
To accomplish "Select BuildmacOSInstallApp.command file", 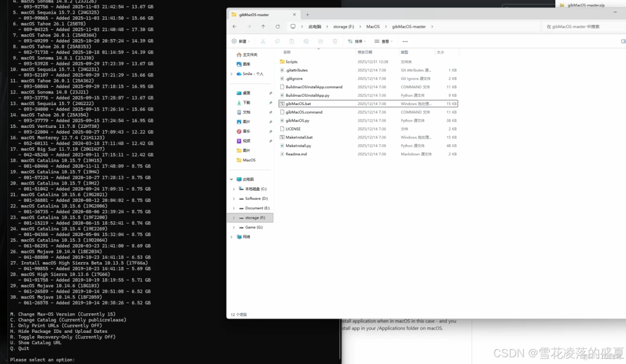I will (x=368, y=87).
